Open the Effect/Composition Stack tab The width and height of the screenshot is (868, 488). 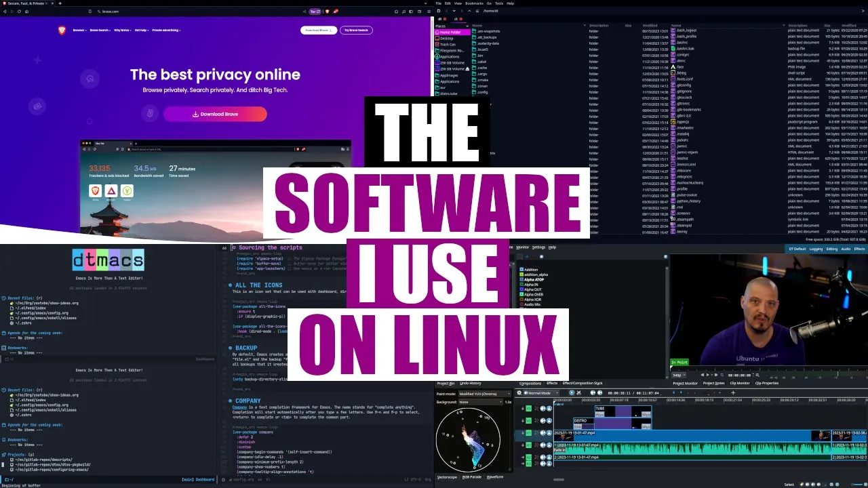(x=582, y=383)
